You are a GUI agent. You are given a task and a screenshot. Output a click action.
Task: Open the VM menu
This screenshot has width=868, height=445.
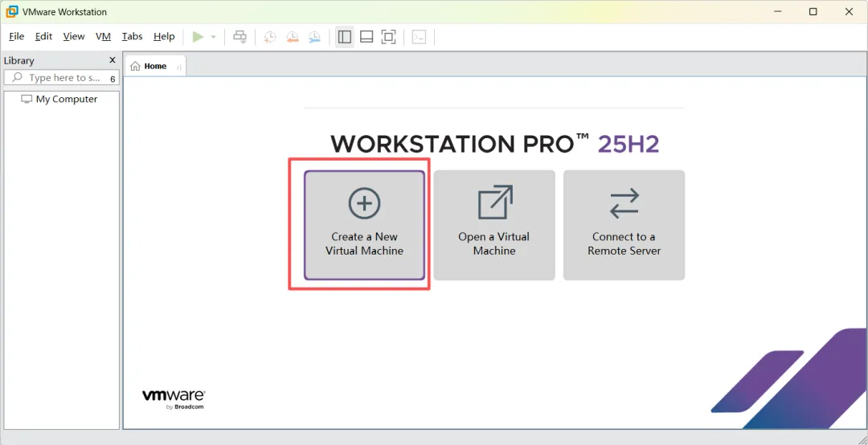pyautogui.click(x=103, y=36)
